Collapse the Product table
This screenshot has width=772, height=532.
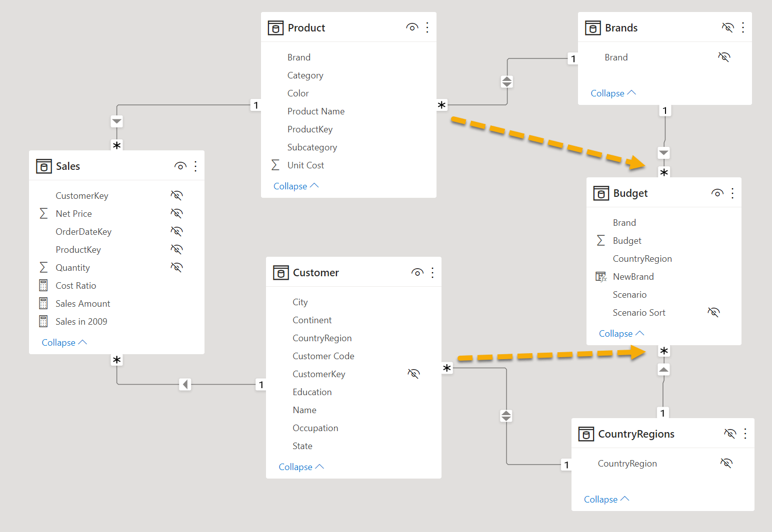tap(296, 186)
